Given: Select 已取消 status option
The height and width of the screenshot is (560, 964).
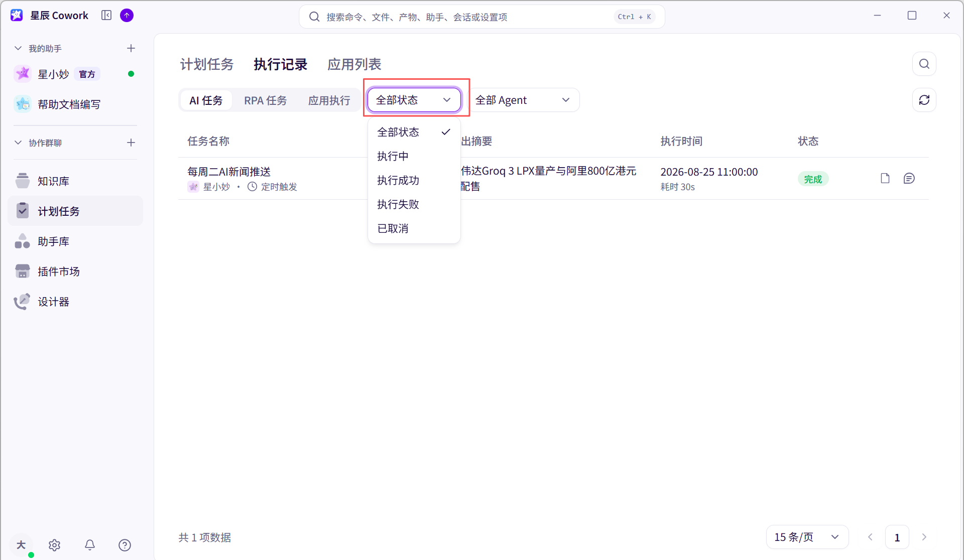Looking at the screenshot, I should pos(414,228).
